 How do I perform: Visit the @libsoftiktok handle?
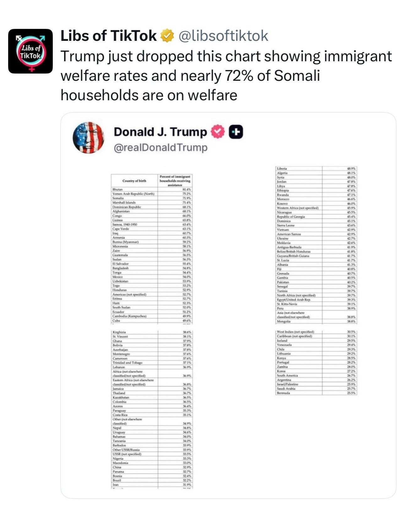pos(223,36)
